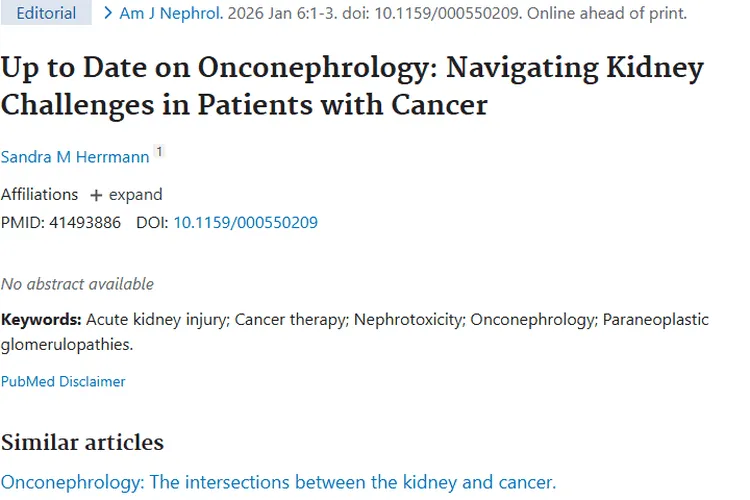The height and width of the screenshot is (500, 750).
Task: Click the 'No abstract available' text
Action: coord(77,284)
